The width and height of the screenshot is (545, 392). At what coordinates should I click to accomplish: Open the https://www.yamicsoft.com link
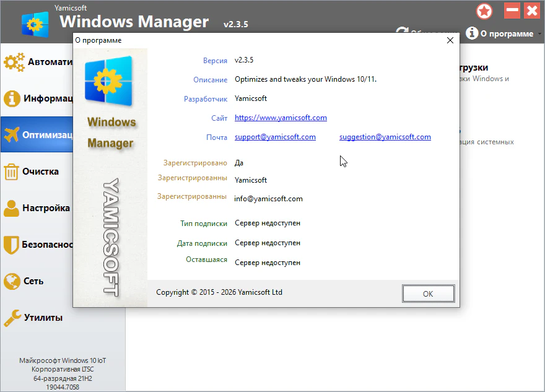(281, 118)
